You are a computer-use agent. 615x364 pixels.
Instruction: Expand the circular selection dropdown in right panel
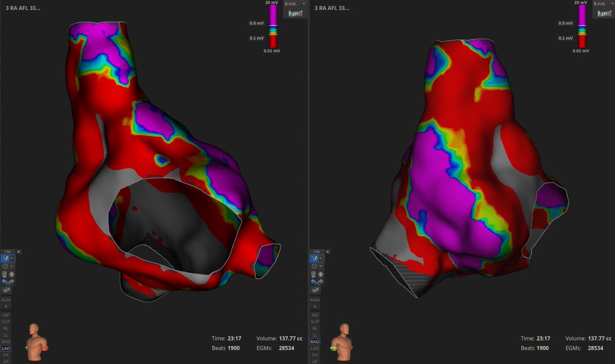click(x=321, y=266)
